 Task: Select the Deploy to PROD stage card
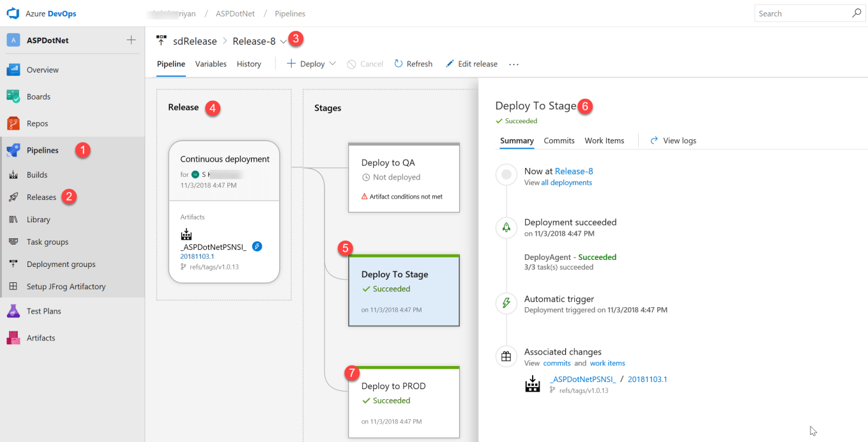(404, 401)
